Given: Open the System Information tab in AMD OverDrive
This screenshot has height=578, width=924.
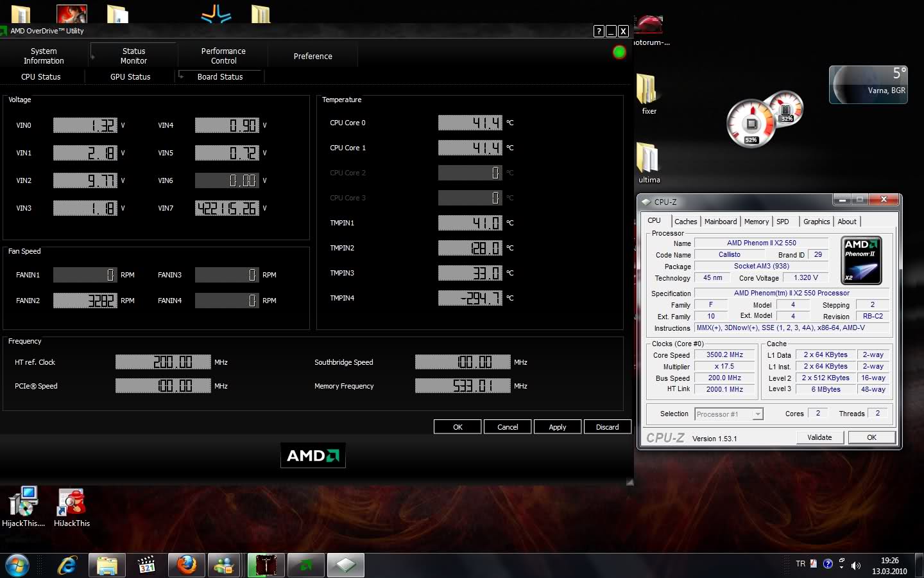Looking at the screenshot, I should [44, 56].
